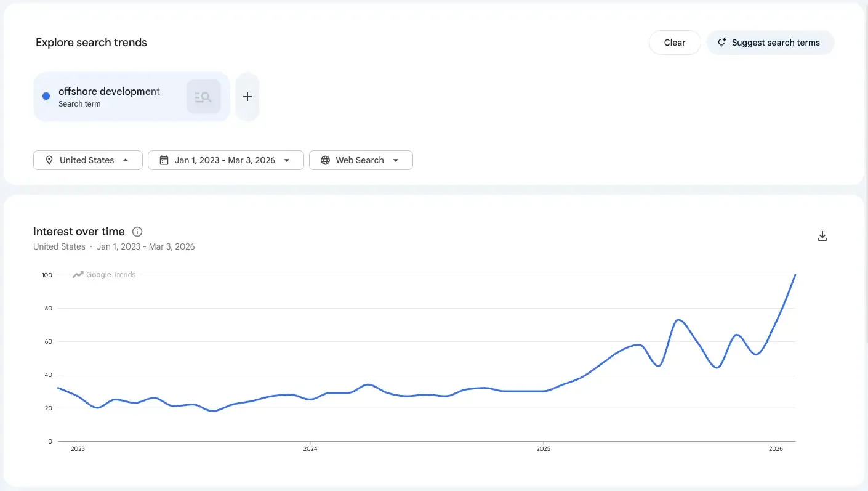868x491 pixels.
Task: Click the download icon above the chart
Action: tap(822, 236)
